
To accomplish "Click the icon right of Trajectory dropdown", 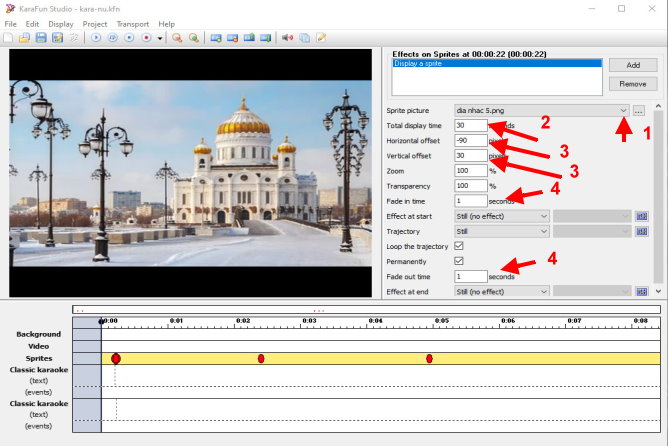I will (x=641, y=231).
